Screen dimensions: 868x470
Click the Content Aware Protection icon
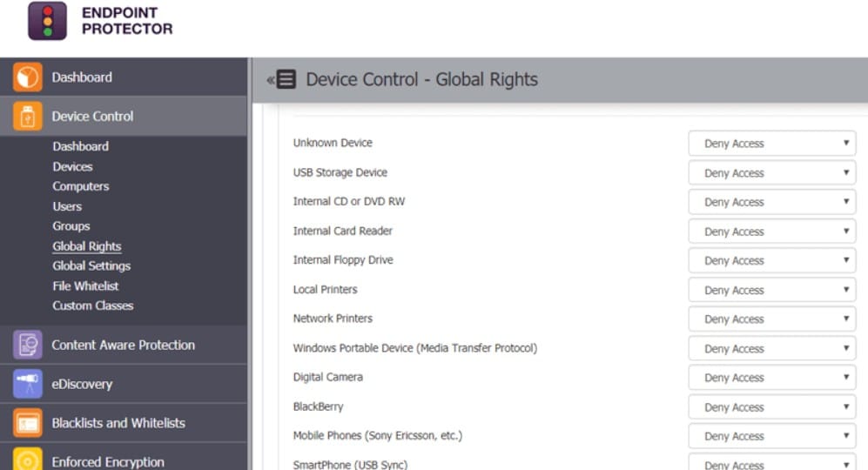tap(28, 345)
